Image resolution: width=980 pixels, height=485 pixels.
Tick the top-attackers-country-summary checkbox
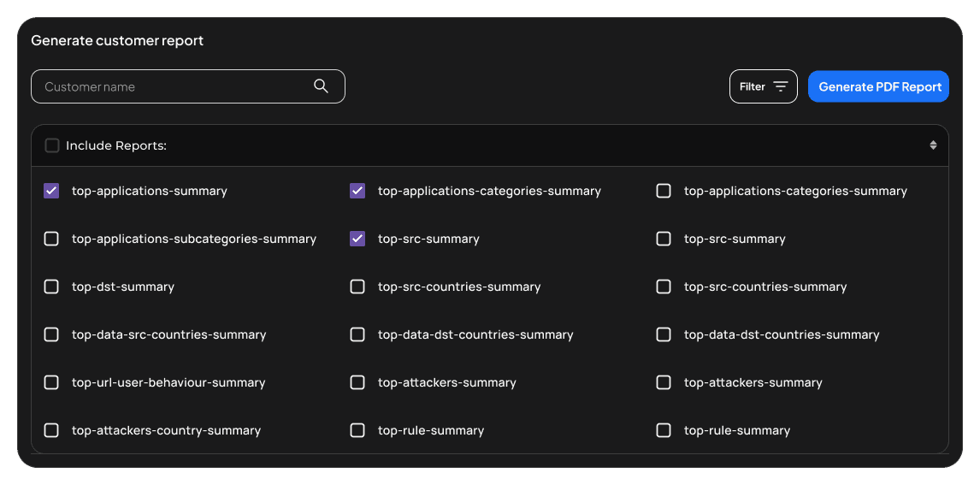51,430
